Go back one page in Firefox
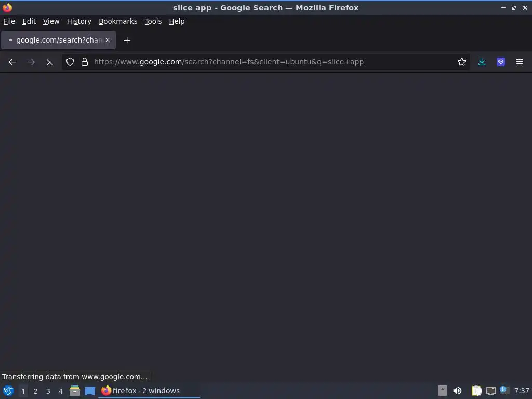 [12, 62]
